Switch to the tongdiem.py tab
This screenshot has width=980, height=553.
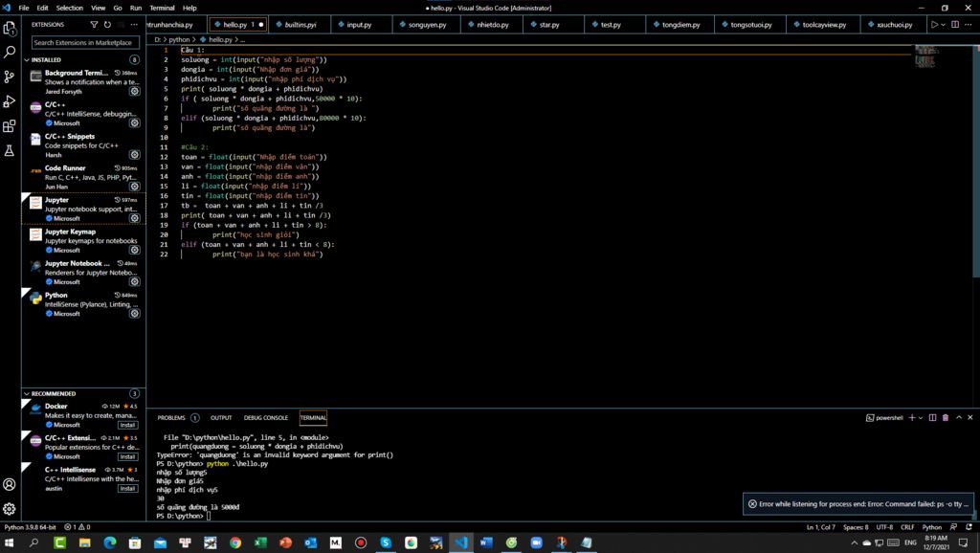coord(680,24)
